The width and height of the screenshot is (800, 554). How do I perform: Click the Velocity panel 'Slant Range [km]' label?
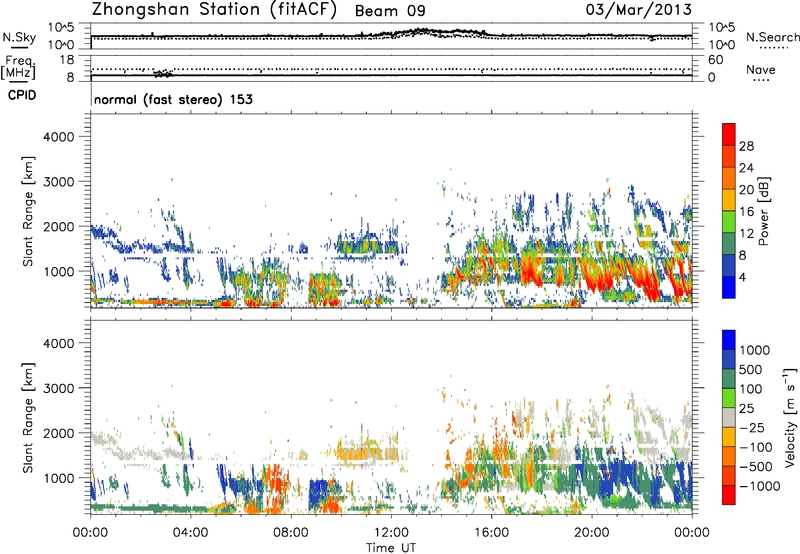pyautogui.click(x=28, y=418)
